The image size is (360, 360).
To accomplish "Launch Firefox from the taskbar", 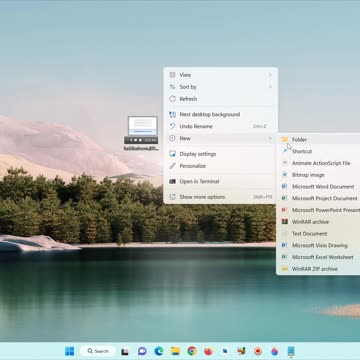I will [x=208, y=351].
